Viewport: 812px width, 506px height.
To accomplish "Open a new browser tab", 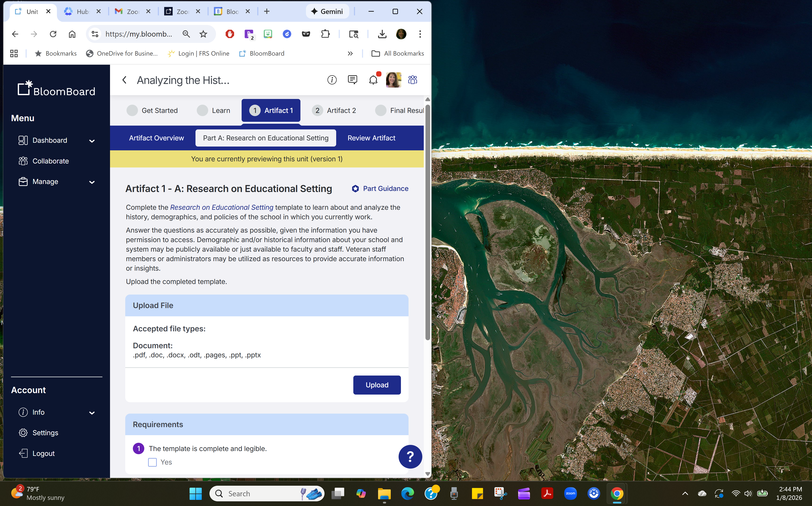I will pos(267,11).
